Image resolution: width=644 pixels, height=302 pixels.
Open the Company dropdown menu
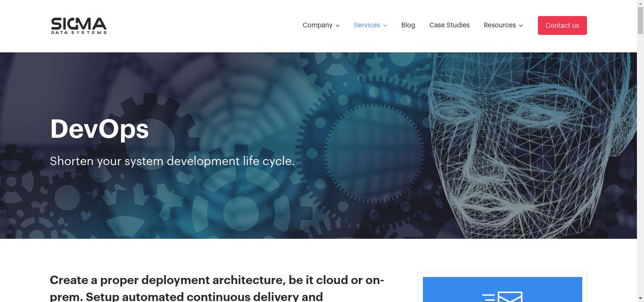(x=317, y=25)
